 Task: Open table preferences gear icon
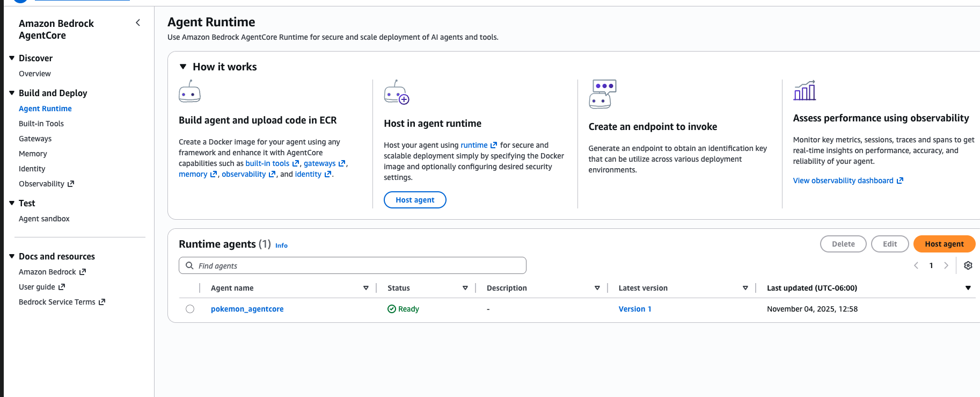point(968,265)
